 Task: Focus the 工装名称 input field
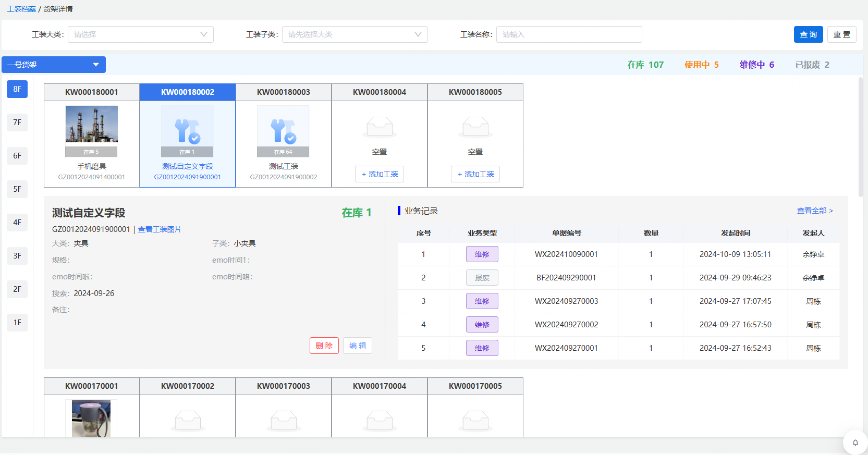[569, 34]
